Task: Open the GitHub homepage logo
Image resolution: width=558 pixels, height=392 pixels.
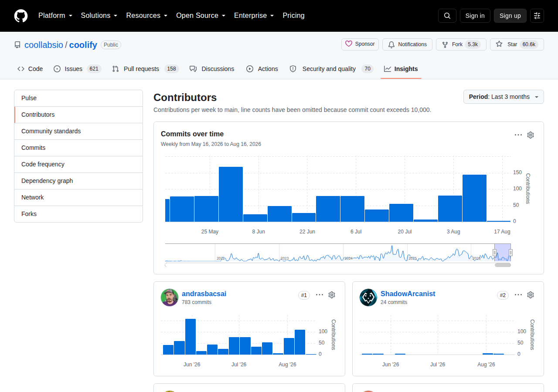Action: point(21,16)
